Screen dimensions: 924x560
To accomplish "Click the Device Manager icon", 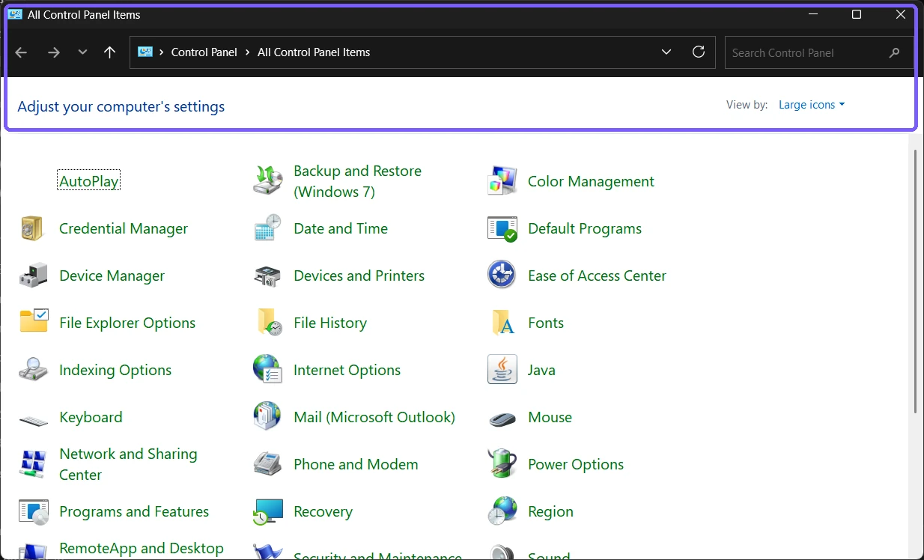I will click(33, 276).
